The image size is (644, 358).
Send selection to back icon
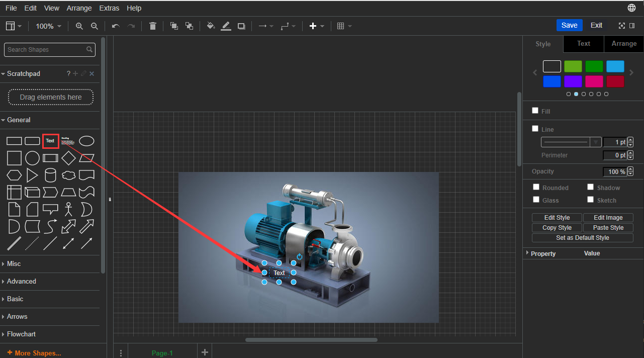click(x=189, y=26)
